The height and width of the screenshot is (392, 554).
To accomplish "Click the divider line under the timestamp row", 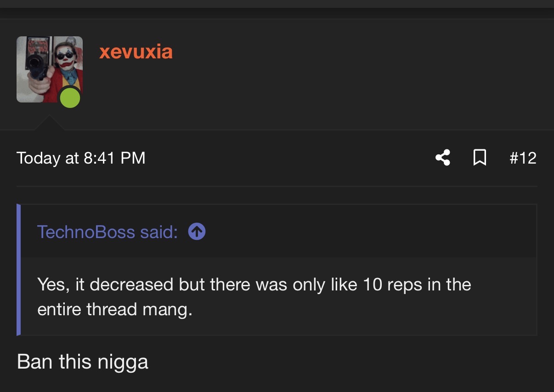I will pyautogui.click(x=277, y=186).
